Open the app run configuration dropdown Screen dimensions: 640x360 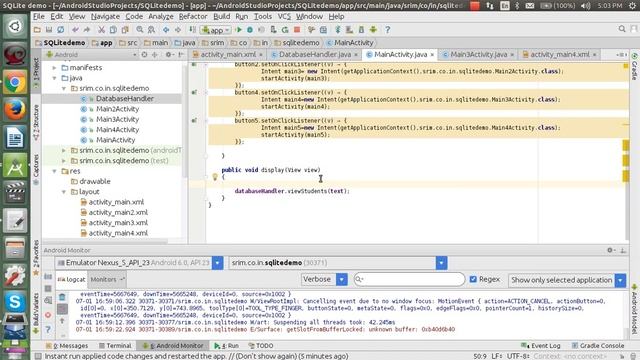tap(216, 30)
